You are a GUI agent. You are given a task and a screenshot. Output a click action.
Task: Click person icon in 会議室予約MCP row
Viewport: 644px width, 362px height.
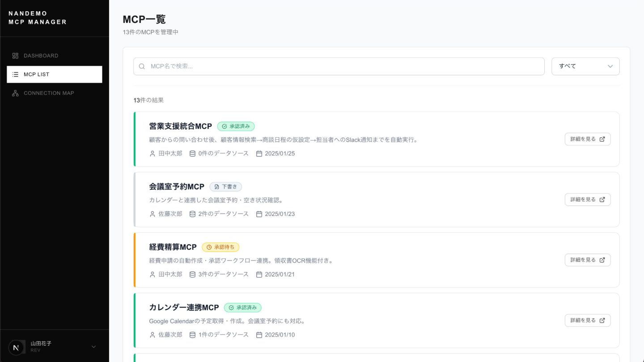pos(152,214)
